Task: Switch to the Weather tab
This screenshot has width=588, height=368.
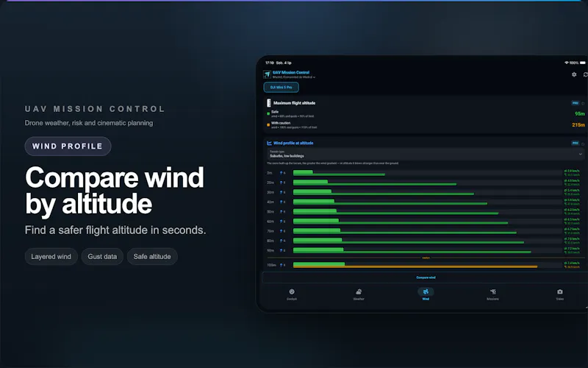Action: 359,294
